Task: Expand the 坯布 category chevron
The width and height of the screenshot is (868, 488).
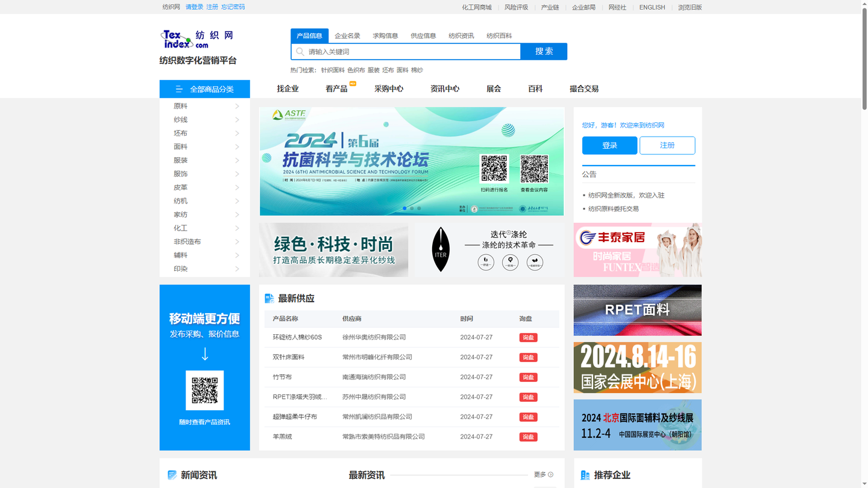Action: 237,133
